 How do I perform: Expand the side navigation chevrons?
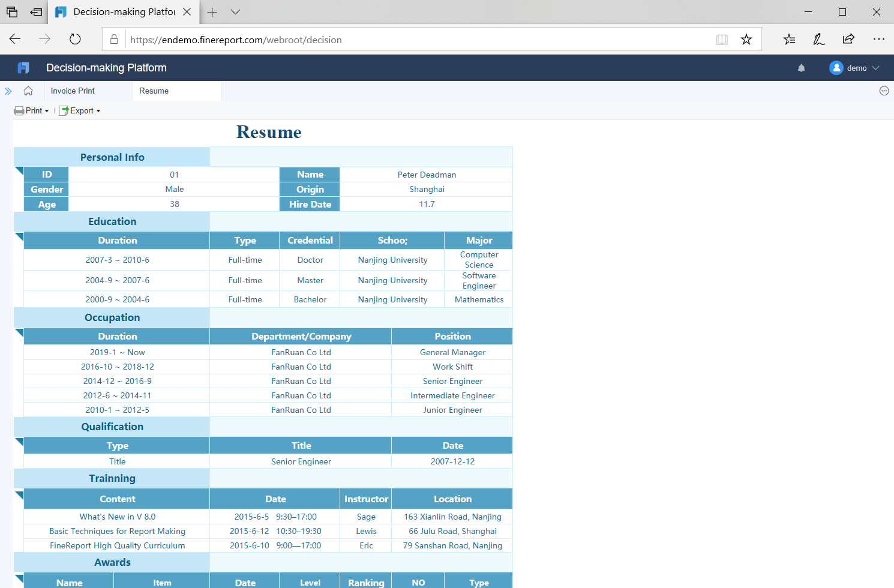point(8,91)
